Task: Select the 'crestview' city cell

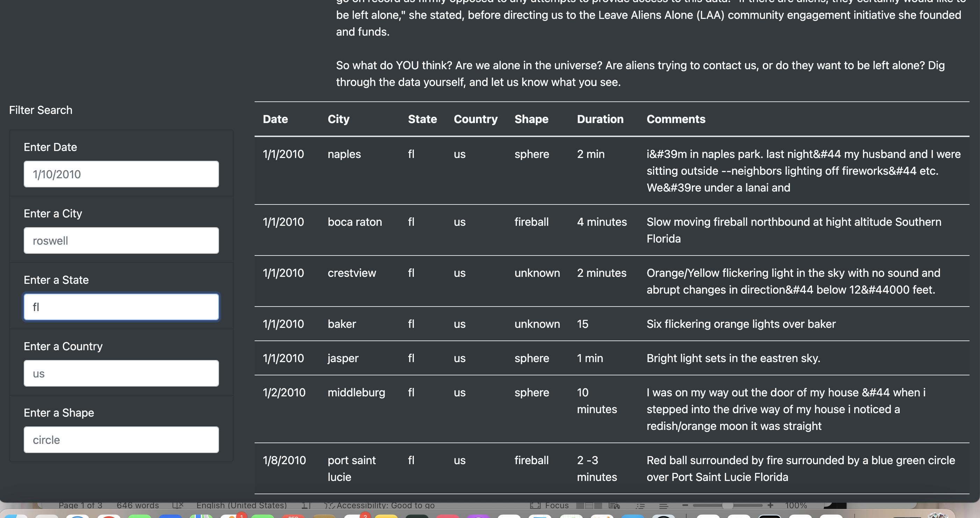Action: click(x=352, y=273)
